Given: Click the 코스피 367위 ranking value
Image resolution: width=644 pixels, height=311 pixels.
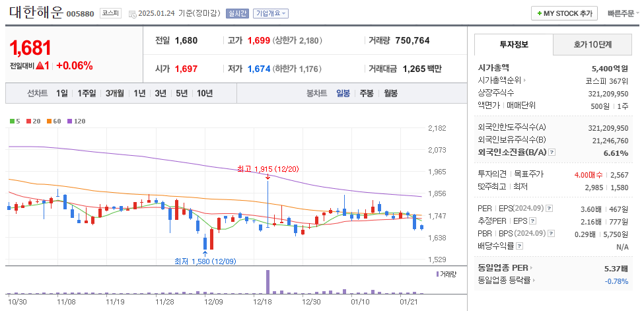Looking at the screenshot, I should click(x=607, y=81).
